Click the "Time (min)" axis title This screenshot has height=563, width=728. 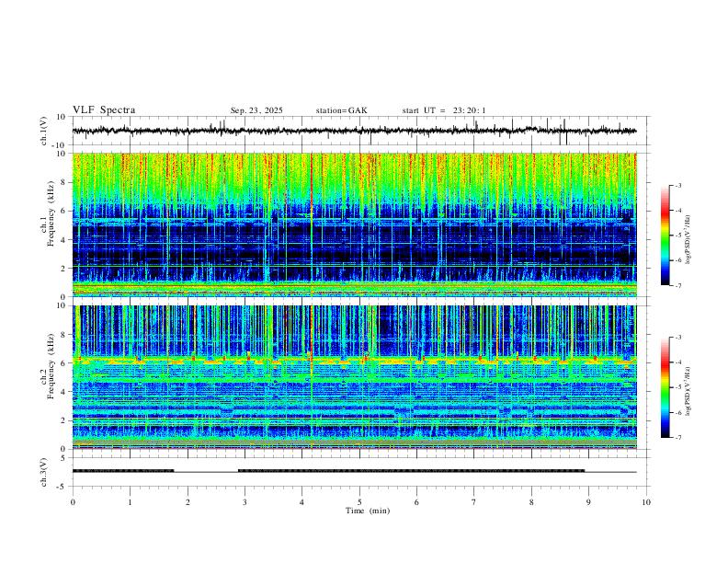tap(368, 511)
